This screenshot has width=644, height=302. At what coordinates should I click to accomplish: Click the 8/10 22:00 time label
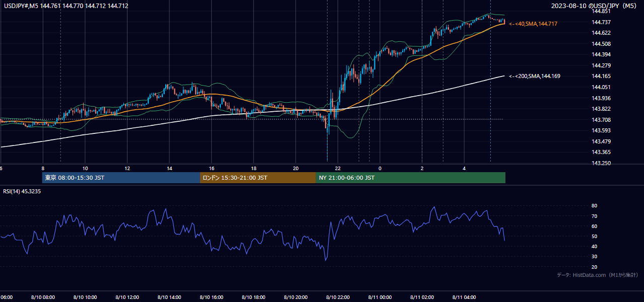click(x=338, y=297)
